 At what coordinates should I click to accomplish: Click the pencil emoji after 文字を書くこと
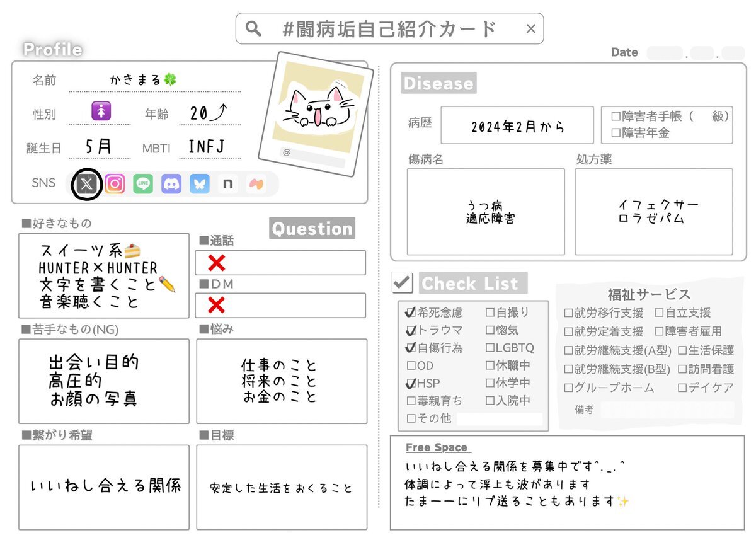click(167, 284)
